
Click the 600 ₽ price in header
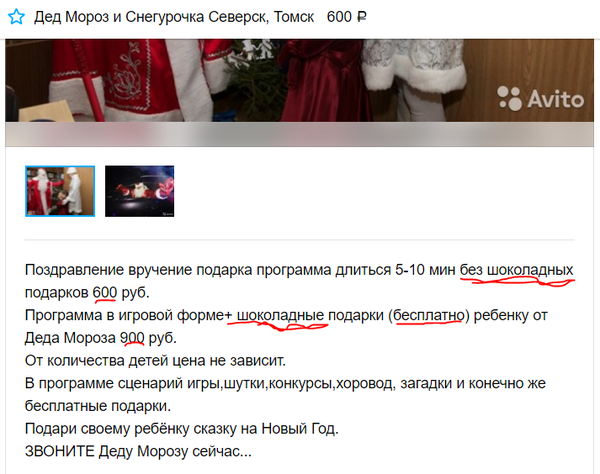(346, 17)
